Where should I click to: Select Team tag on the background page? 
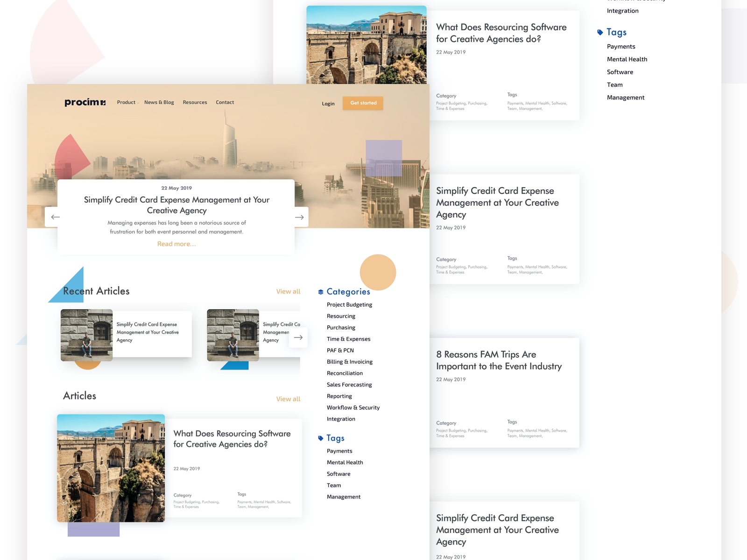coord(615,84)
